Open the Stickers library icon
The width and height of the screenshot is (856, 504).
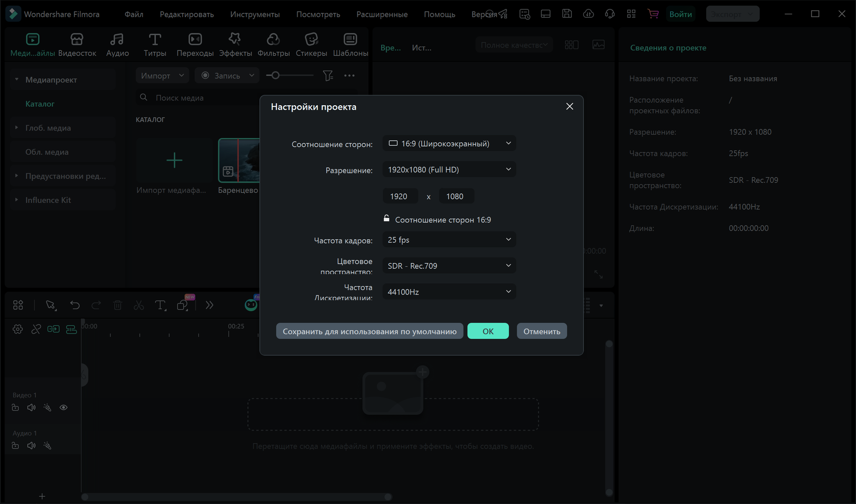[311, 40]
